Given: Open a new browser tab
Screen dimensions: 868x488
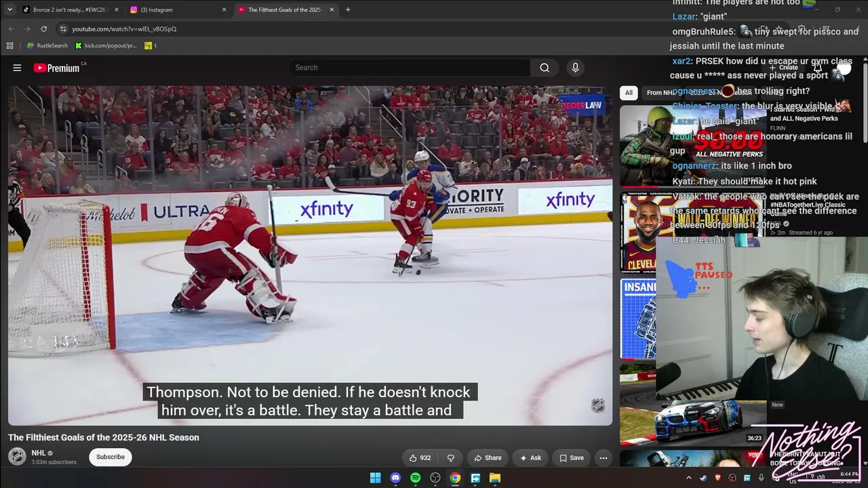Looking at the screenshot, I should [348, 9].
